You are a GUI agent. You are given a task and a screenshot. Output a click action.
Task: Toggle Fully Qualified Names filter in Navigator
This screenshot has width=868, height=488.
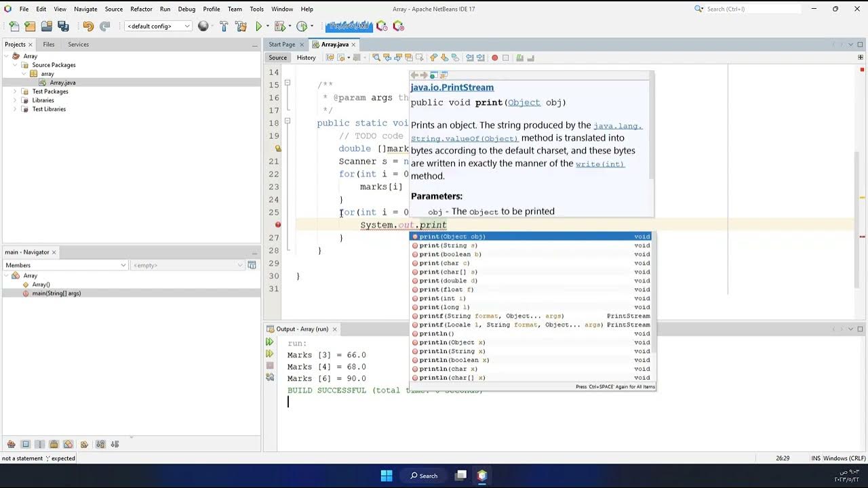tap(84, 445)
